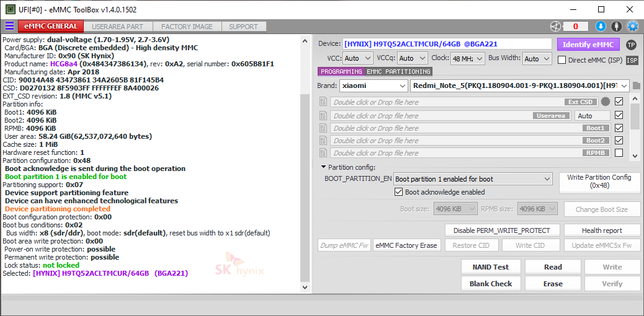The width and height of the screenshot is (644, 316).
Task: Open the VCCq voltage dropdown
Action: (x=413, y=58)
